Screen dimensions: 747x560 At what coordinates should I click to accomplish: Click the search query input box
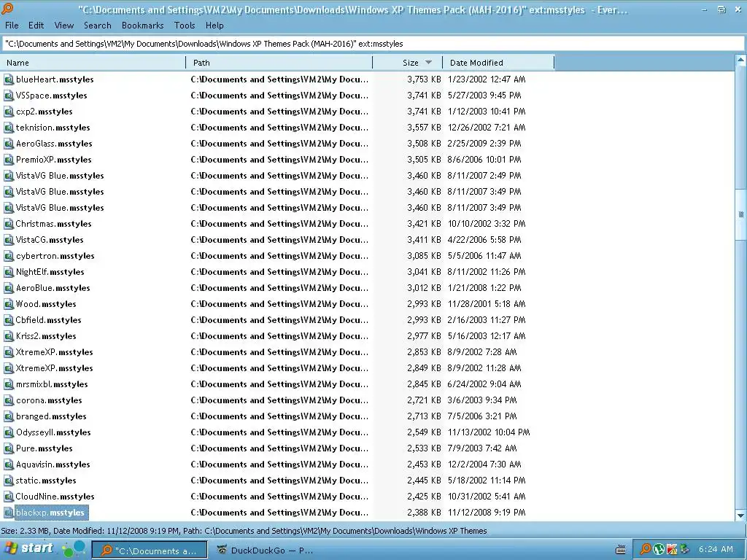tap(373, 44)
